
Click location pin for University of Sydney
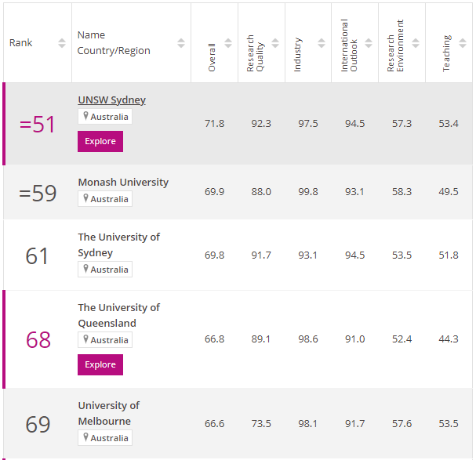click(x=85, y=269)
